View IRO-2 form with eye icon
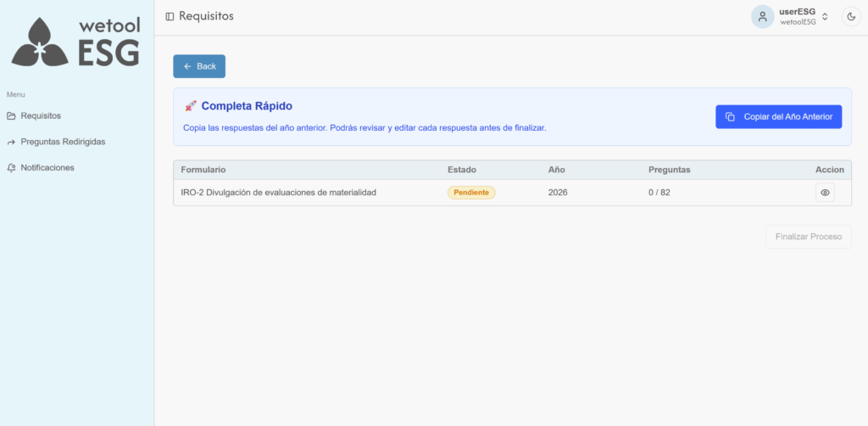Image resolution: width=868 pixels, height=426 pixels. pos(825,193)
